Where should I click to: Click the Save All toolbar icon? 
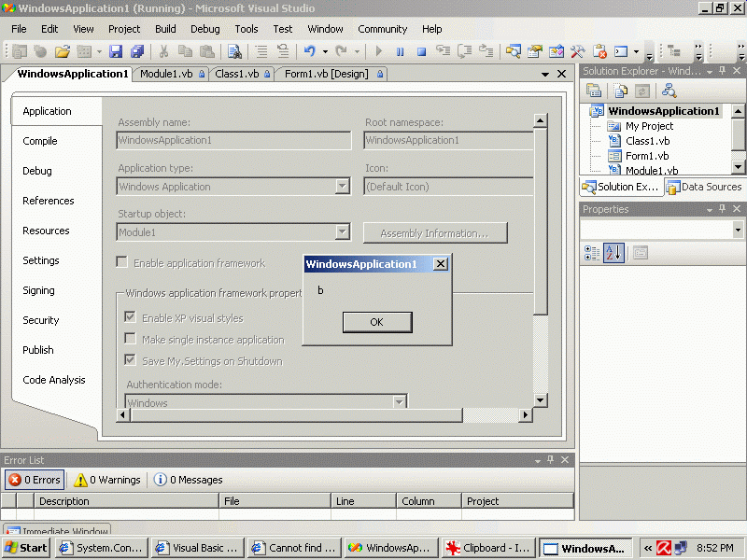pyautogui.click(x=137, y=51)
